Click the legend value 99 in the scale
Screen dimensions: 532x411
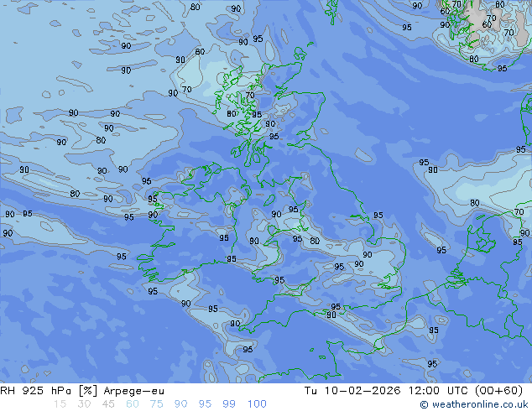tap(229, 404)
